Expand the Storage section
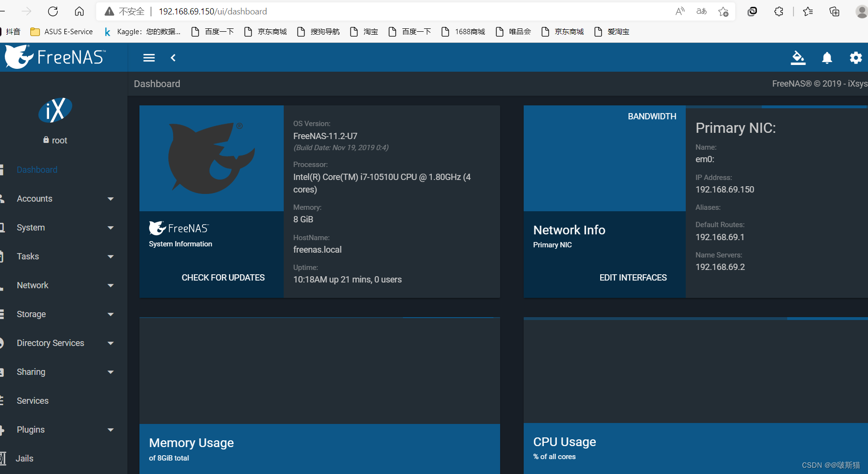The width and height of the screenshot is (868, 474). (31, 314)
